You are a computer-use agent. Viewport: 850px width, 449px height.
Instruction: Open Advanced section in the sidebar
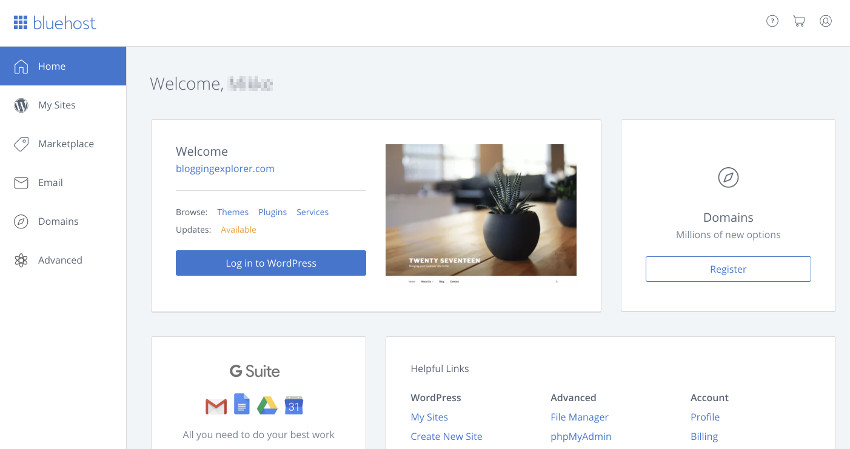point(60,260)
